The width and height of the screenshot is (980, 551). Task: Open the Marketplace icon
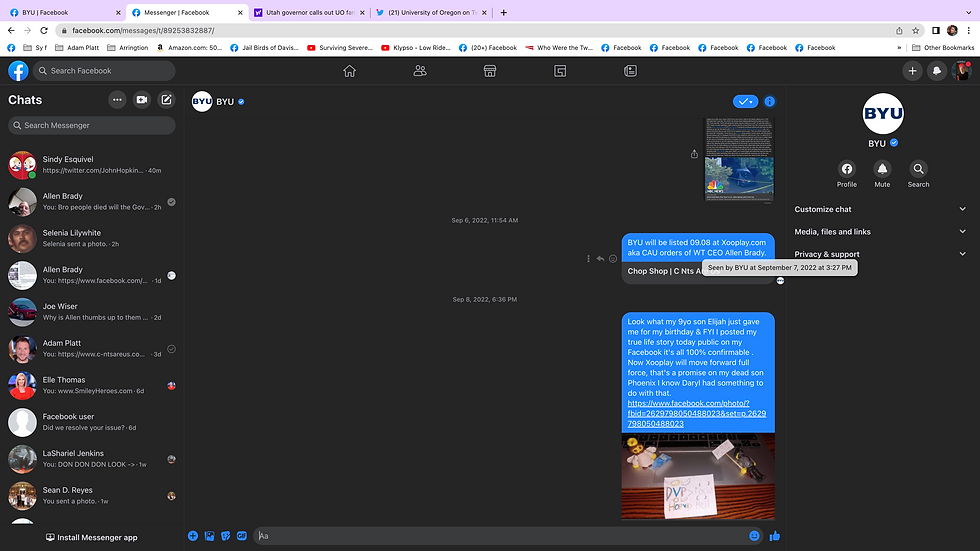[x=490, y=71]
